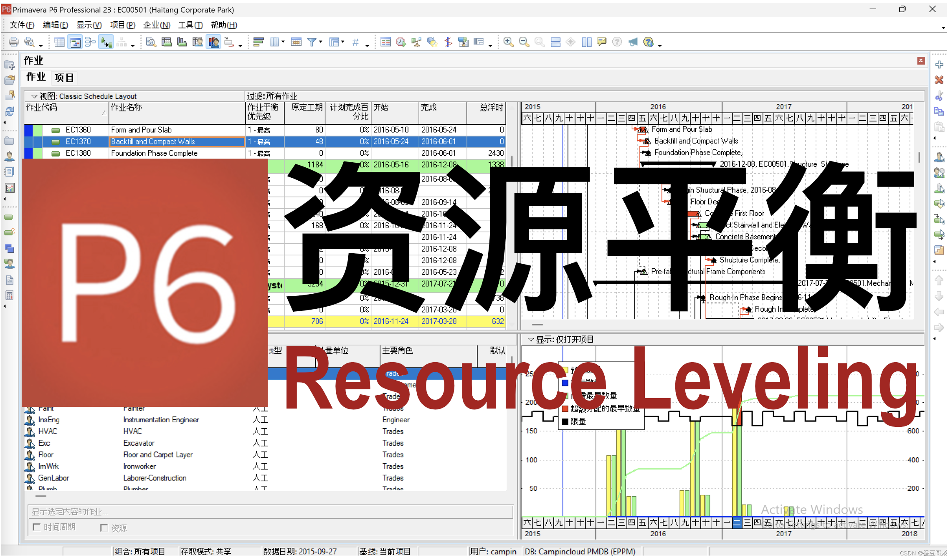The width and height of the screenshot is (948, 560).
Task: Switch to the 项目 tab
Action: 63,77
